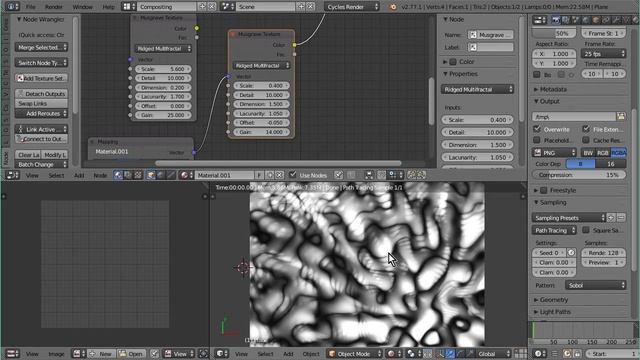Click the render properties camera tab icon
Screen dimensions: 640x360
click(x=556, y=20)
